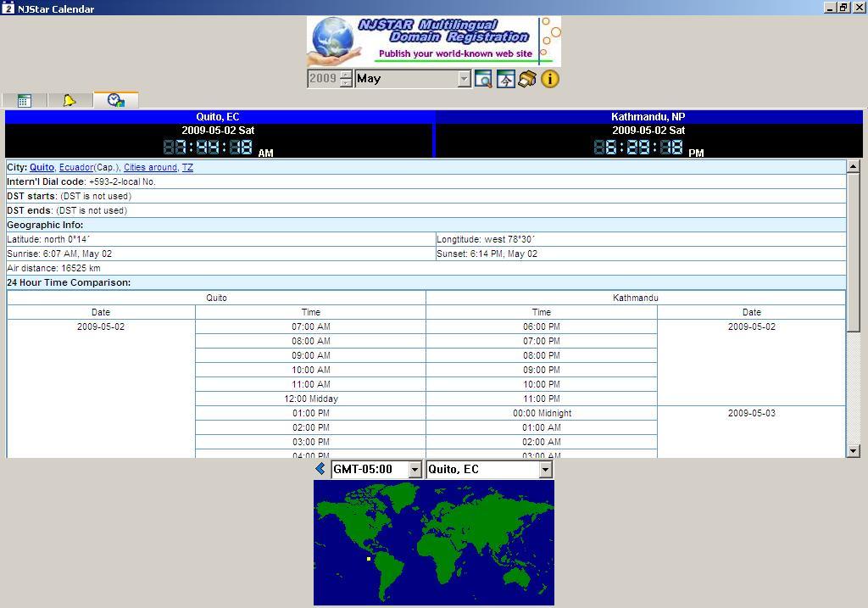868x608 pixels.
Task: Switch to the alarm bell tab
Action: [x=70, y=101]
